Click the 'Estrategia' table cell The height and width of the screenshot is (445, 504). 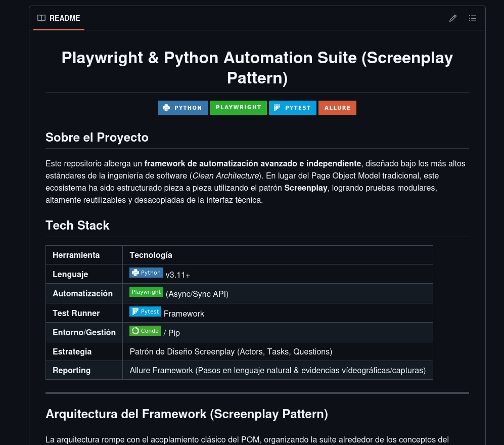(84, 351)
